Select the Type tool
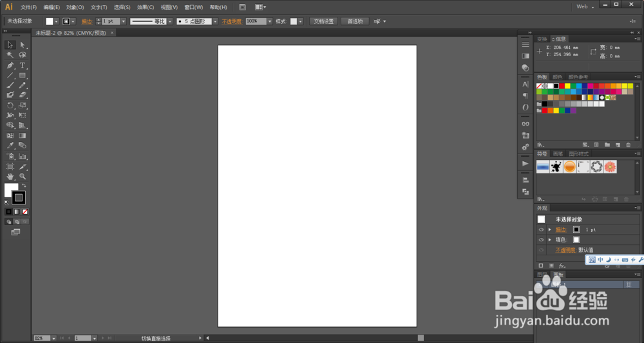Screen dimensions: 644x343 click(x=23, y=65)
